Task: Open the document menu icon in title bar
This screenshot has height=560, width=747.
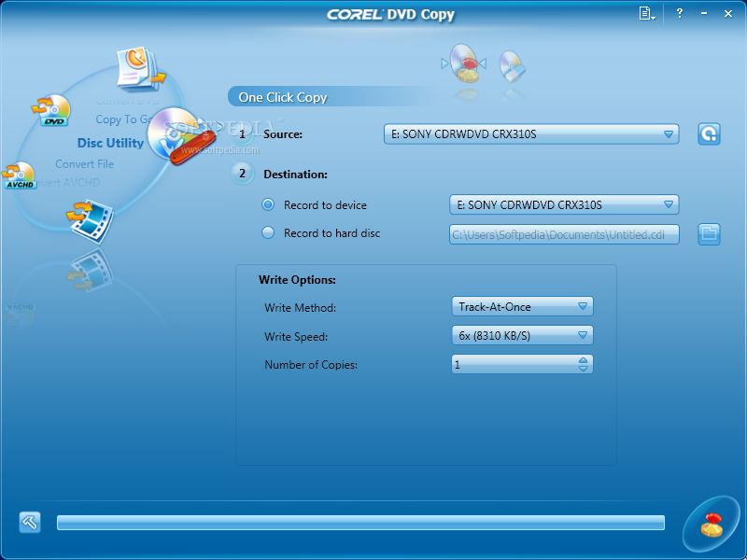Action: [x=646, y=13]
